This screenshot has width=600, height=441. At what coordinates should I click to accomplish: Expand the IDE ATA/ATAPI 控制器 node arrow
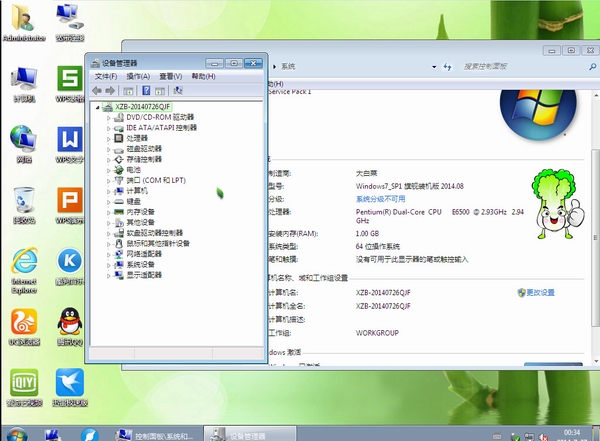coord(108,128)
